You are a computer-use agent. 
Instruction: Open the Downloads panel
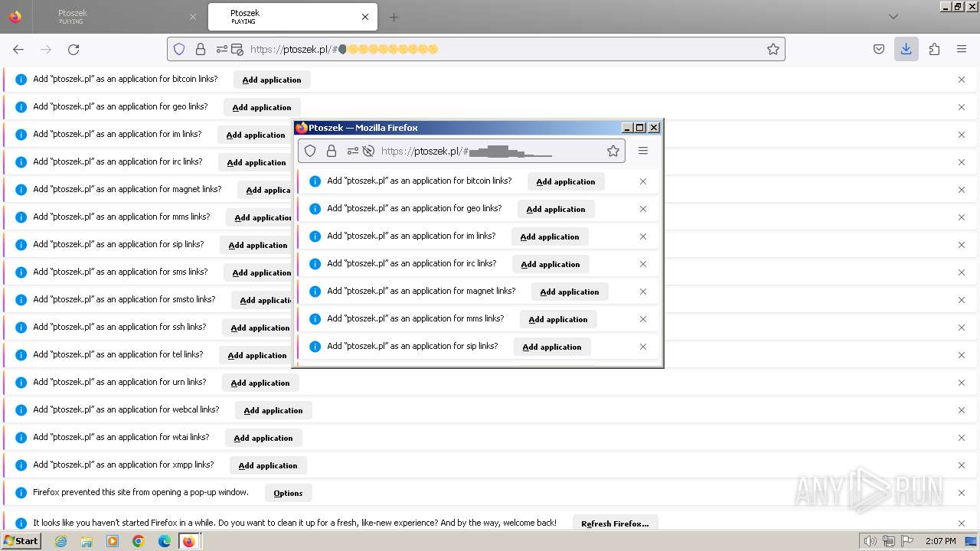point(906,49)
